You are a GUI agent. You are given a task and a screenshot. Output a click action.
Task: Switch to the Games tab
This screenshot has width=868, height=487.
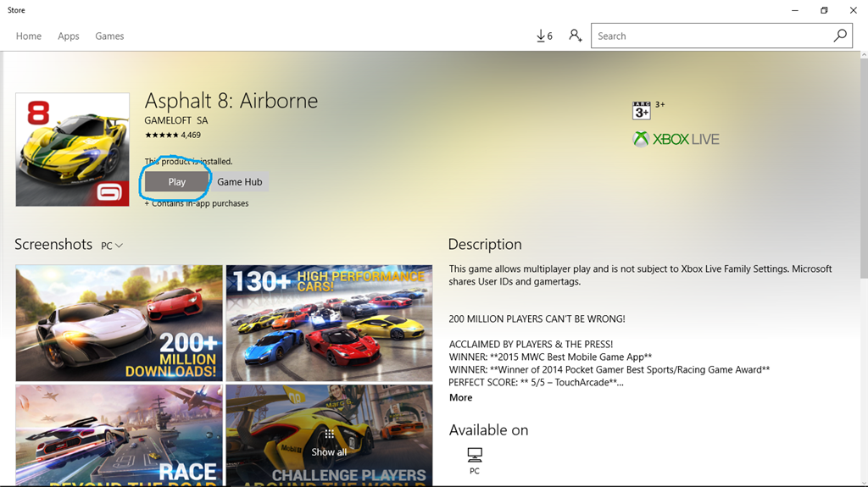pyautogui.click(x=109, y=36)
